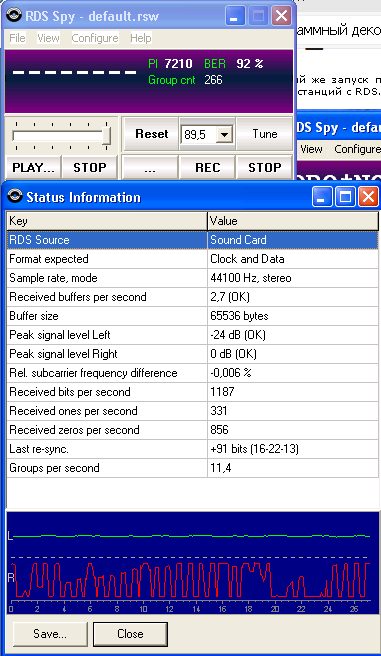Click the 89,5 frequency input field
The width and height of the screenshot is (381, 656).
[x=199, y=135]
